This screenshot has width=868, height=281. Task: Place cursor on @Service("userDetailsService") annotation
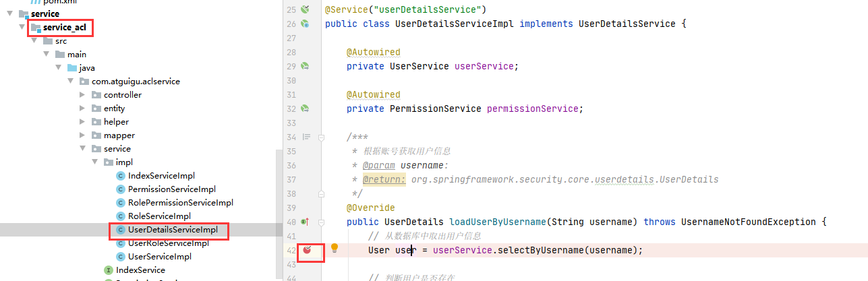click(405, 9)
